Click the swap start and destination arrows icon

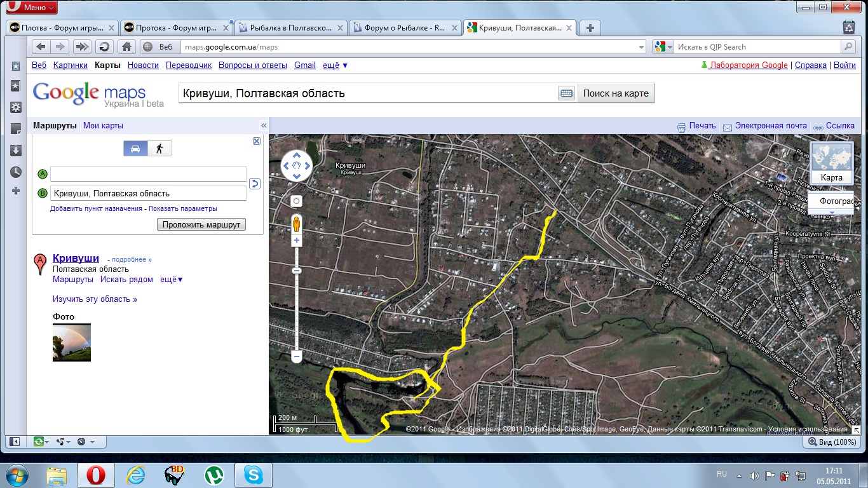[255, 184]
